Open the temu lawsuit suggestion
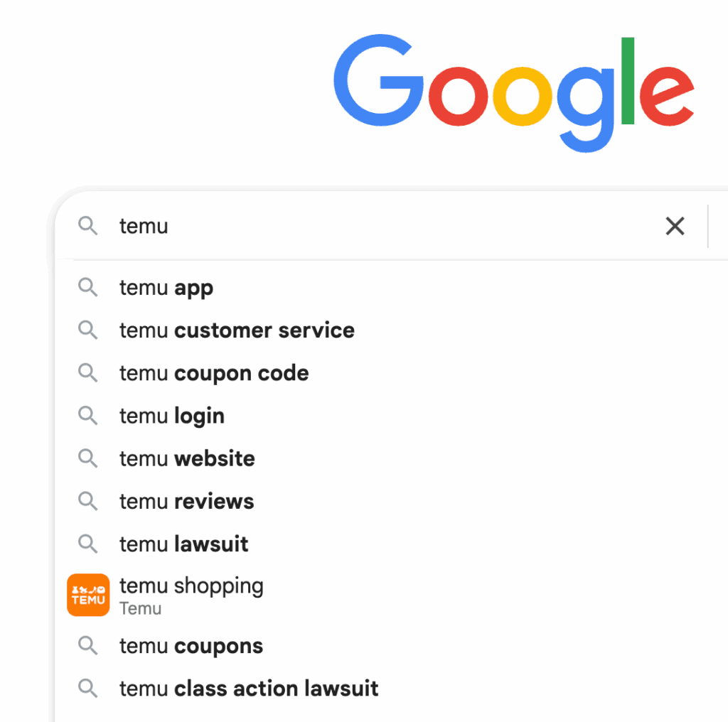Screen dimensions: 728x722 [x=184, y=544]
